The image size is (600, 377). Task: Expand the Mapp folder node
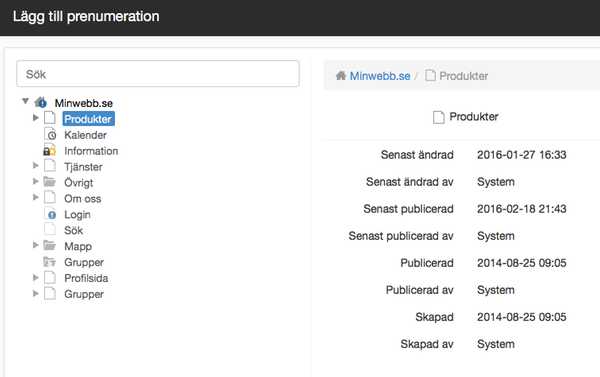pos(36,245)
